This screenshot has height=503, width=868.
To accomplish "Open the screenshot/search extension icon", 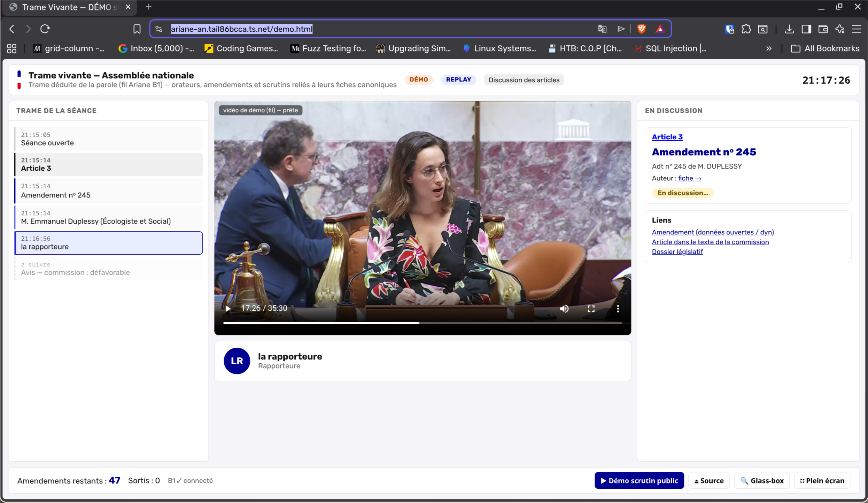I will [x=763, y=29].
